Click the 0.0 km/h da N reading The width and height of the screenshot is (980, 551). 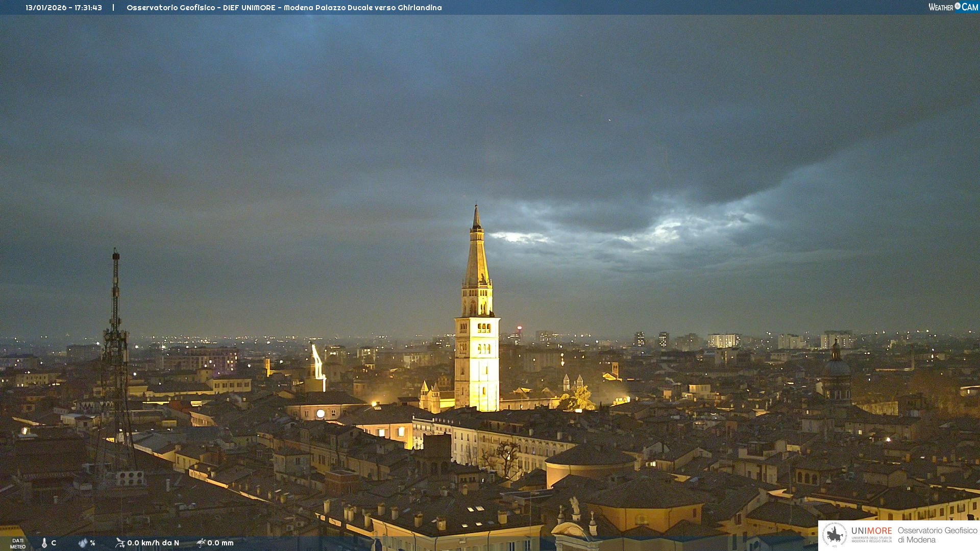point(153,543)
